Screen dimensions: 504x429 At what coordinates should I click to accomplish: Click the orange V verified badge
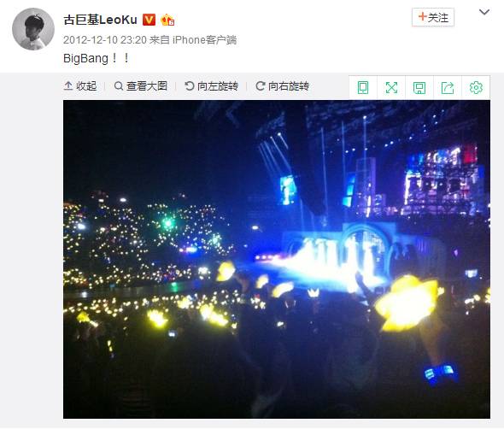point(149,20)
